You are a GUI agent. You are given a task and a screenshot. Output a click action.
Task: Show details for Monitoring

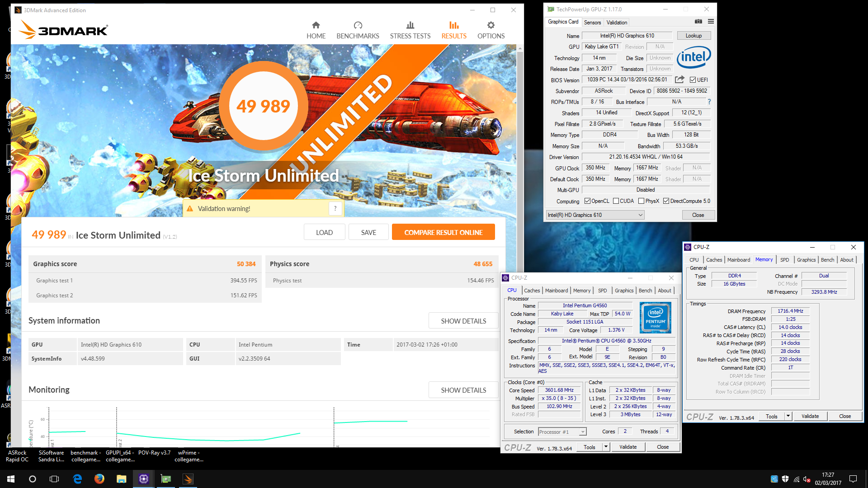coord(463,390)
